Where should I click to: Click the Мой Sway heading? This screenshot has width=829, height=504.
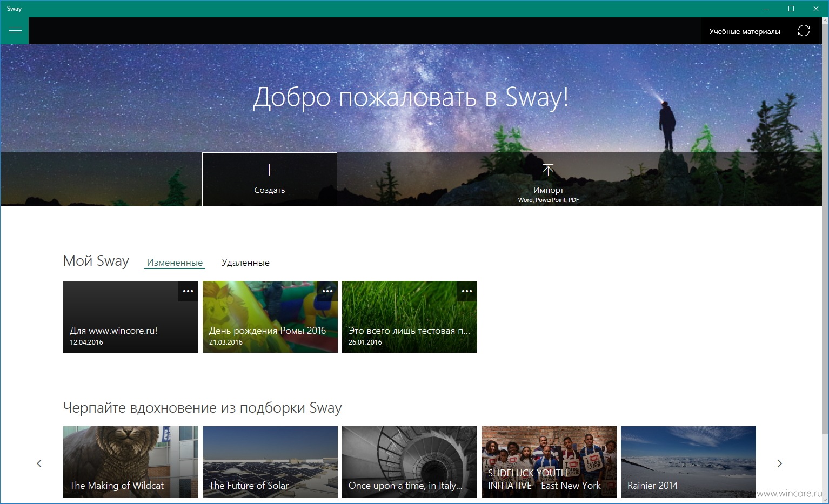[x=96, y=261]
